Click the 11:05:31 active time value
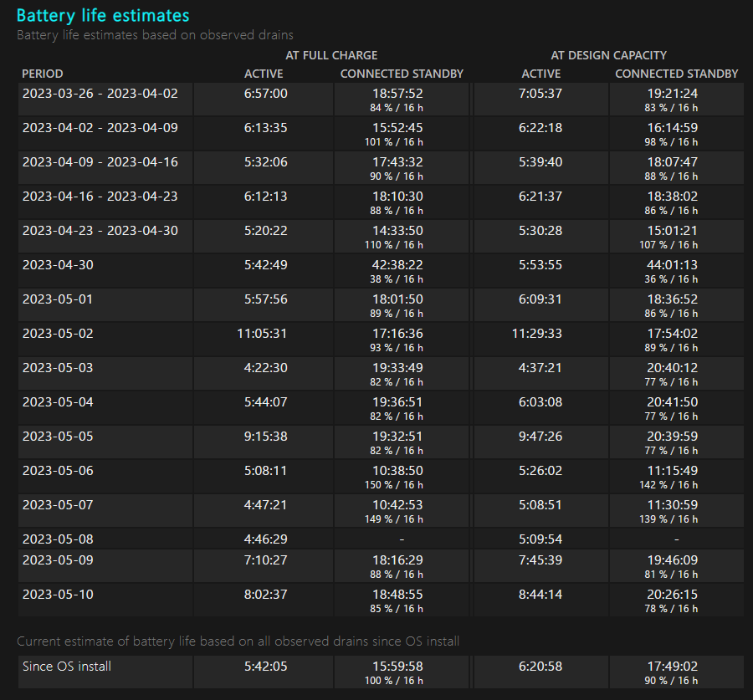This screenshot has height=700, width=753. [262, 334]
